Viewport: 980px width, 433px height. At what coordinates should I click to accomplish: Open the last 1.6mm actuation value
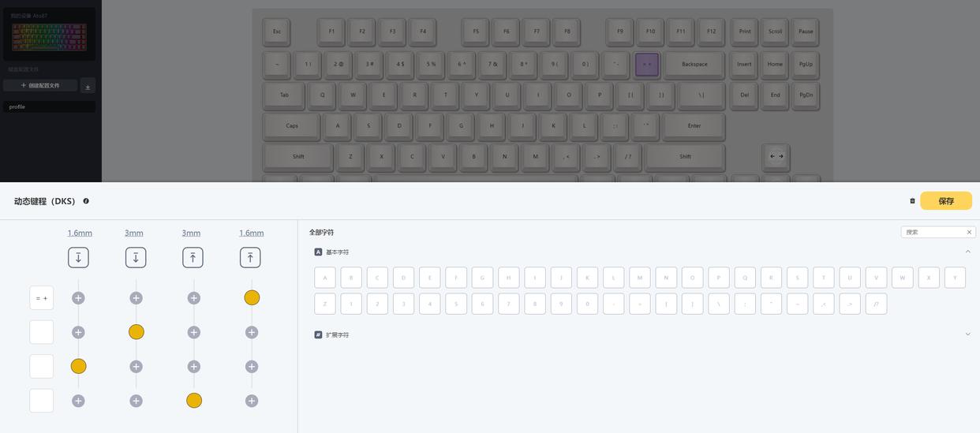coord(252,233)
